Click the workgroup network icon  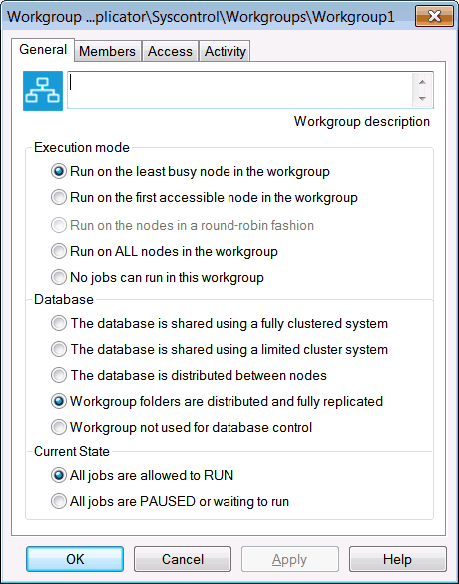tap(43, 91)
